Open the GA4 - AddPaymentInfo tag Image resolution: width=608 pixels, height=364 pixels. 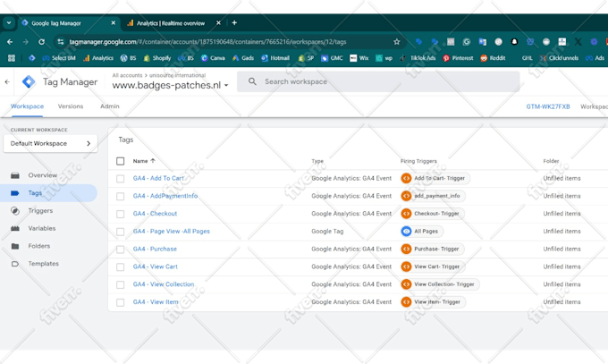coord(165,196)
